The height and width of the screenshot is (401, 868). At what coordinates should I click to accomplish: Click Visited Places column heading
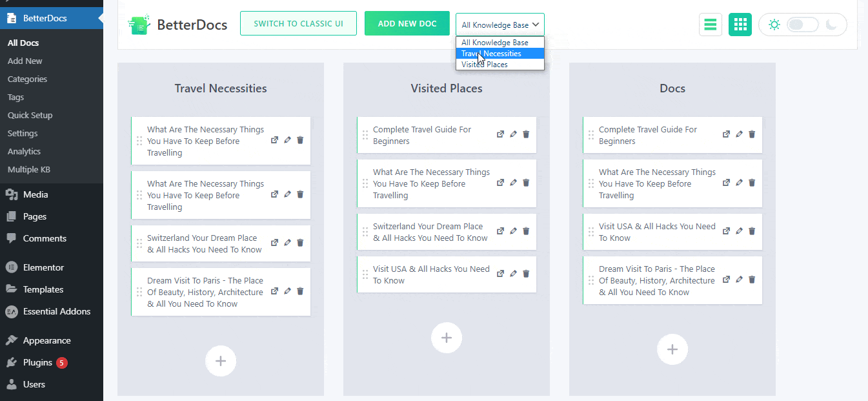point(447,88)
